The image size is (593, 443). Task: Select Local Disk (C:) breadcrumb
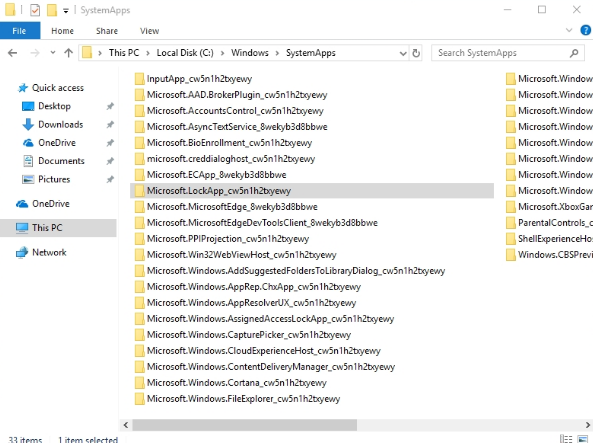[x=185, y=53]
